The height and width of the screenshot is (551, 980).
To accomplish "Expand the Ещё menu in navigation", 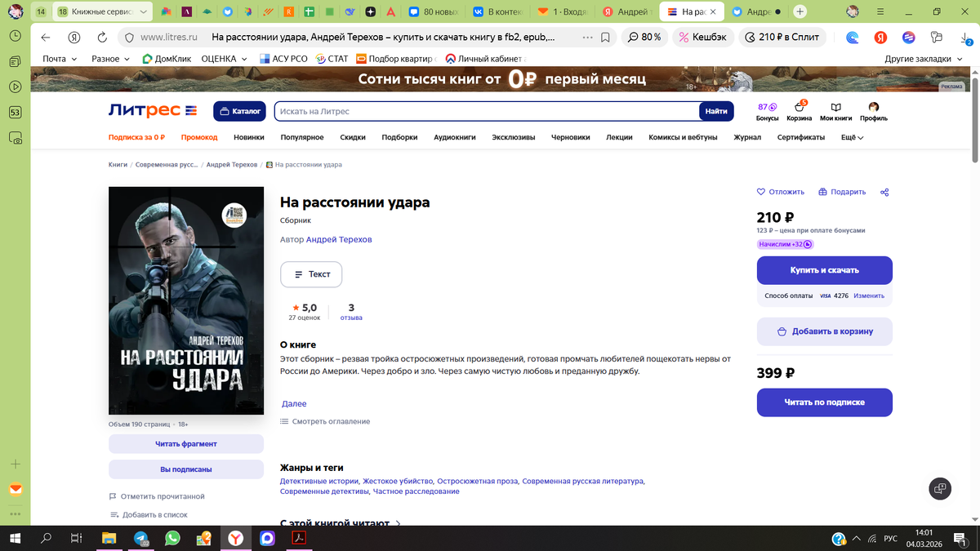I will (x=852, y=137).
